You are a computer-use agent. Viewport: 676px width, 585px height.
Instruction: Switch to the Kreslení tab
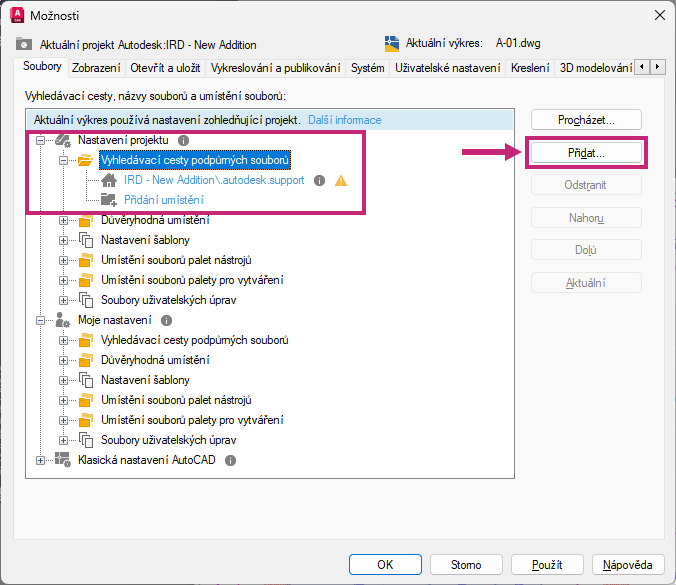[x=530, y=68]
